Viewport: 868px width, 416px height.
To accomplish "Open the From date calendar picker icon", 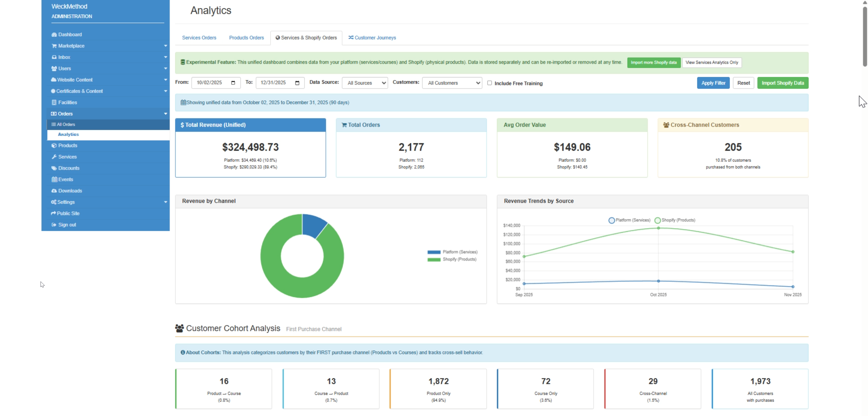I will pyautogui.click(x=233, y=83).
